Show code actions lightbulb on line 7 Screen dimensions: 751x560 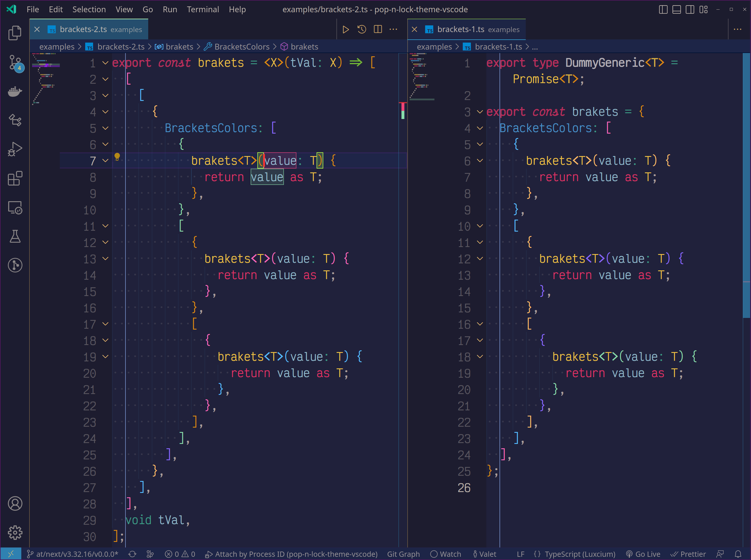click(x=117, y=157)
